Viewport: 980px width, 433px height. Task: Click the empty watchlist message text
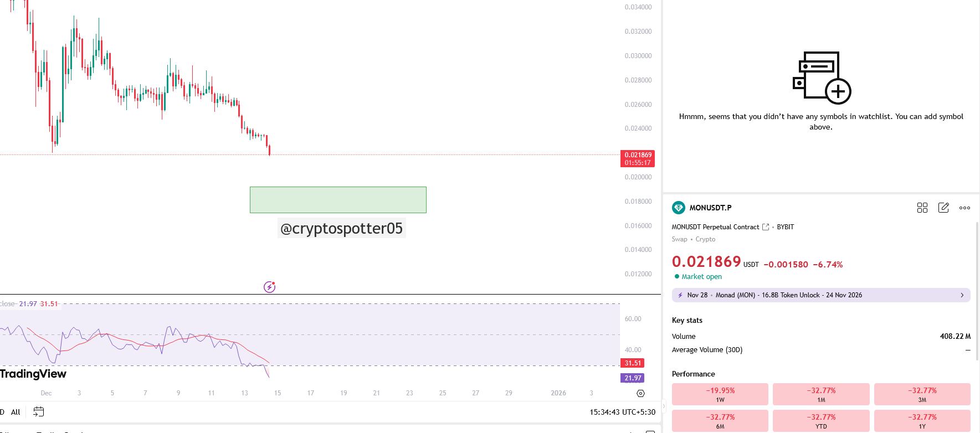coord(821,122)
